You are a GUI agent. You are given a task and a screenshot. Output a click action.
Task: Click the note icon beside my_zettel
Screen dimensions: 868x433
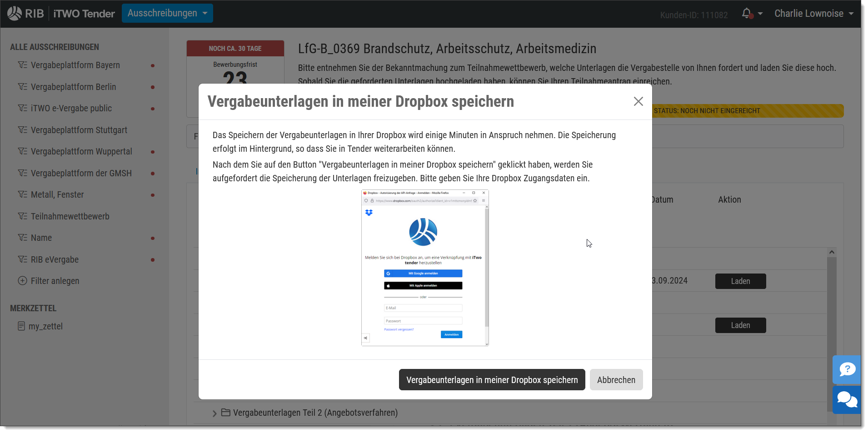21,326
